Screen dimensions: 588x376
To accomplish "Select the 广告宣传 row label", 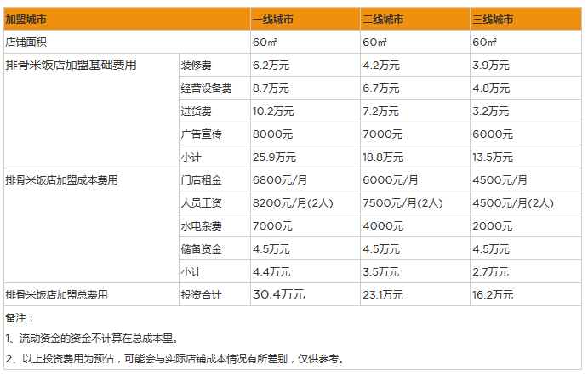I will (x=202, y=134).
